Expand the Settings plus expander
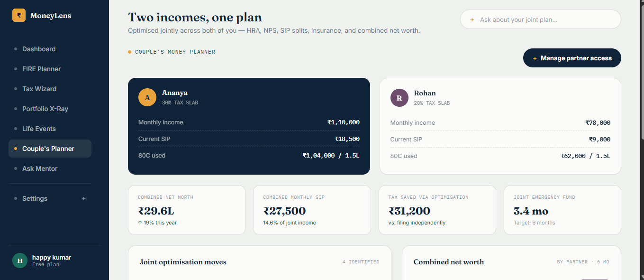This screenshot has width=644, height=280. coord(84,198)
